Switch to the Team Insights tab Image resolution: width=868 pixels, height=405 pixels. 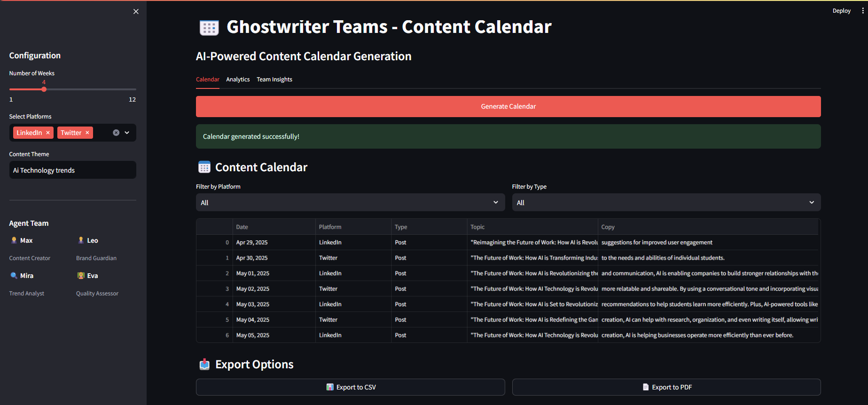(x=274, y=79)
